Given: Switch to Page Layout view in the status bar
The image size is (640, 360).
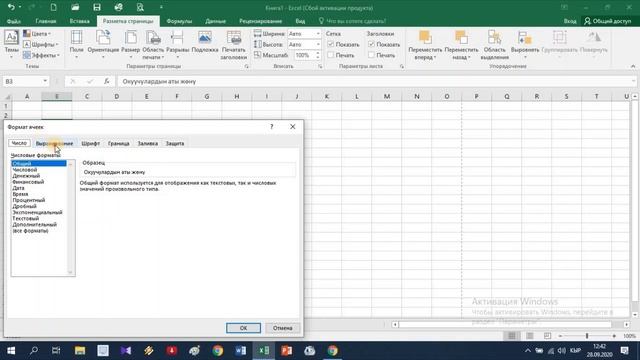Looking at the screenshot, I should pyautogui.click(x=530, y=336).
